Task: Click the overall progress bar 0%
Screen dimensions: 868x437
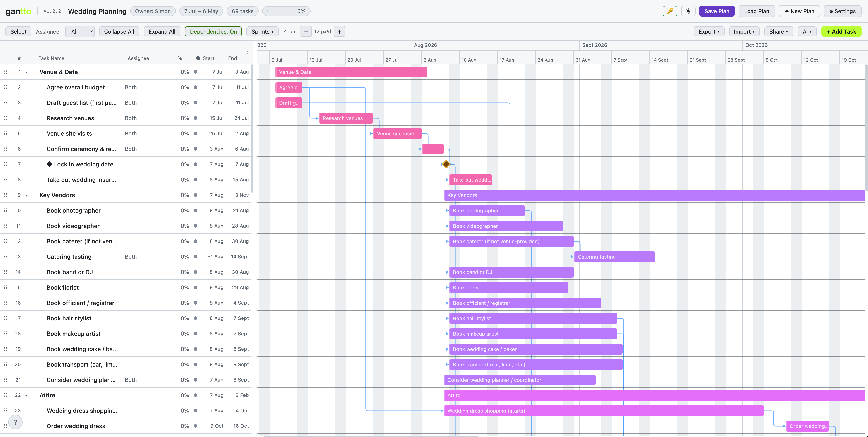Action: pos(286,11)
